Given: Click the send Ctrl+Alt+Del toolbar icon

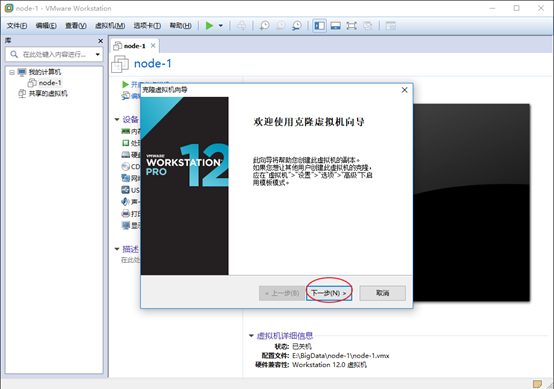Looking at the screenshot, I should [242, 25].
